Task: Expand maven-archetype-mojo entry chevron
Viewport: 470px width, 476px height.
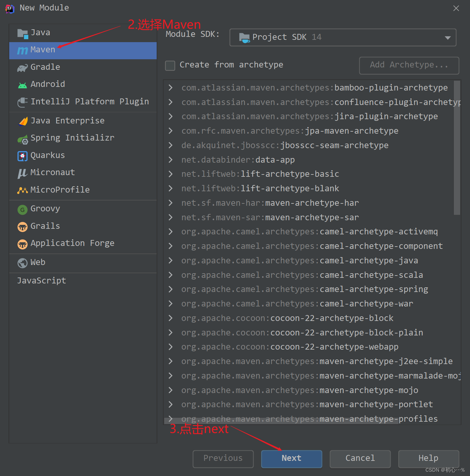Action: pyautogui.click(x=170, y=390)
